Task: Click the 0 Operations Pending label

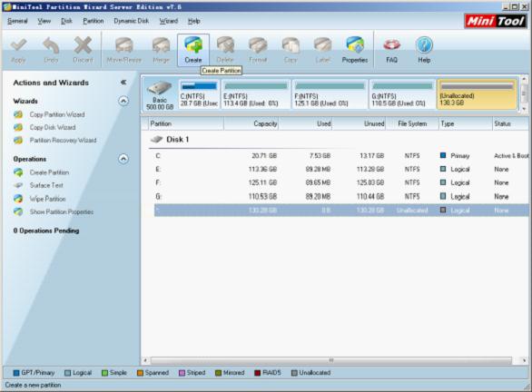Action: pos(46,230)
